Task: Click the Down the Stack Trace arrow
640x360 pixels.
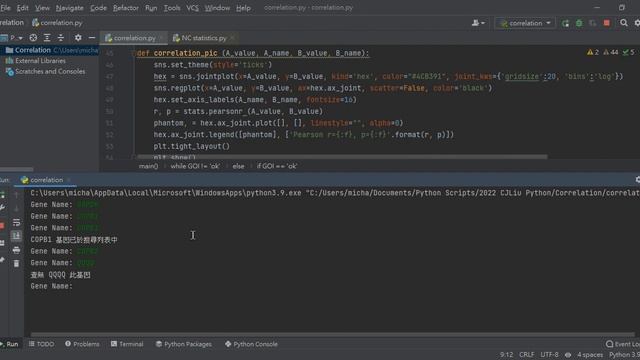Action: click(x=16, y=209)
